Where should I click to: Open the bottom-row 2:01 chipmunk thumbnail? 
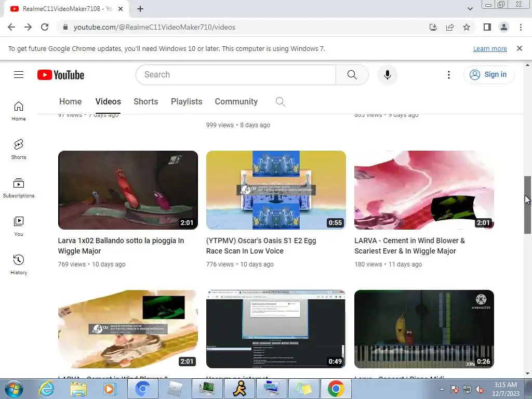128,329
